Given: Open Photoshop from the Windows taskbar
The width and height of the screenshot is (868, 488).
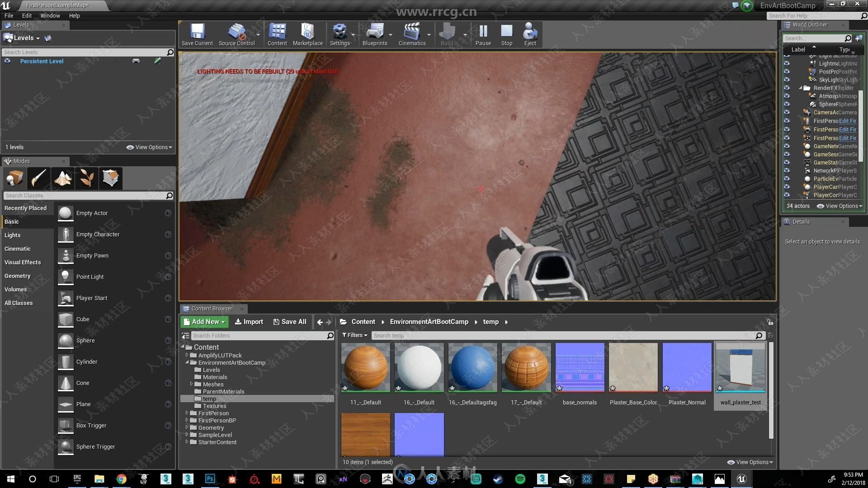Looking at the screenshot, I should 210,479.
